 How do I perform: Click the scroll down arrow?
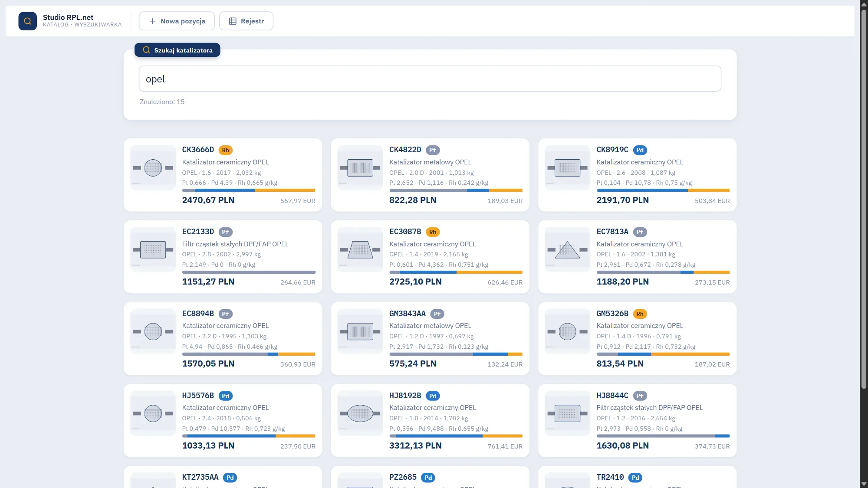[x=864, y=484]
